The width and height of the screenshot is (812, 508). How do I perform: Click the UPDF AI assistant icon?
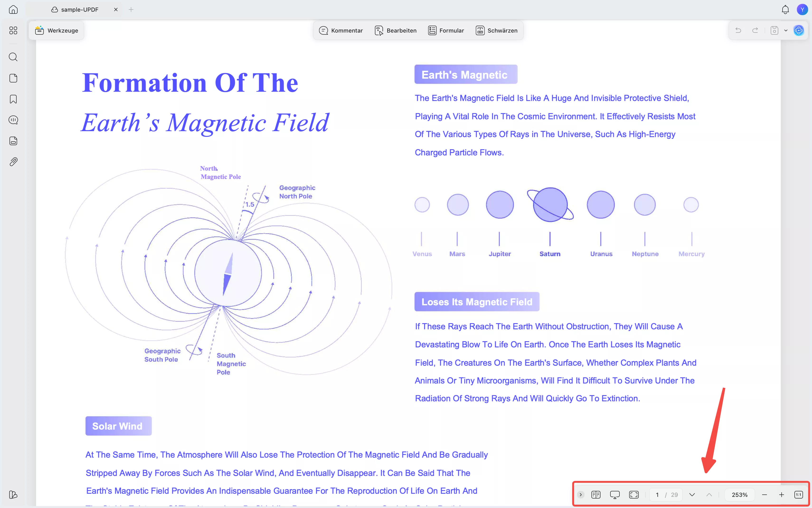(x=798, y=31)
